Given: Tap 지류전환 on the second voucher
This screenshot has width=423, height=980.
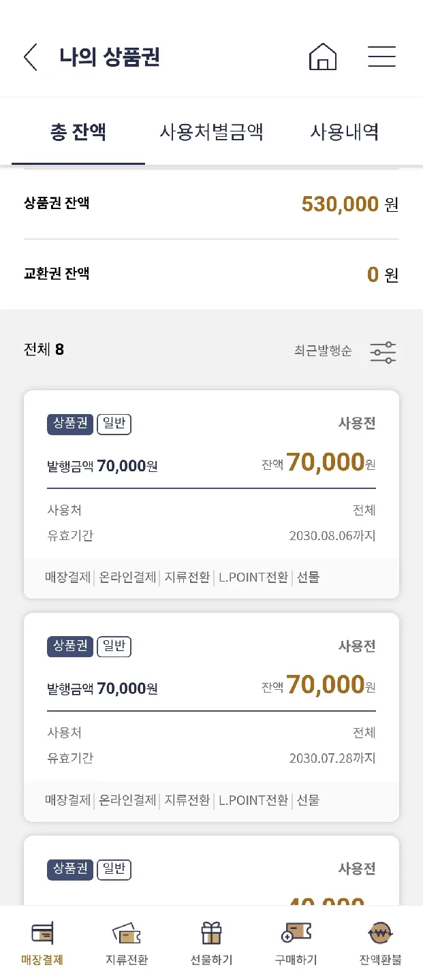Looking at the screenshot, I should click(x=187, y=800).
